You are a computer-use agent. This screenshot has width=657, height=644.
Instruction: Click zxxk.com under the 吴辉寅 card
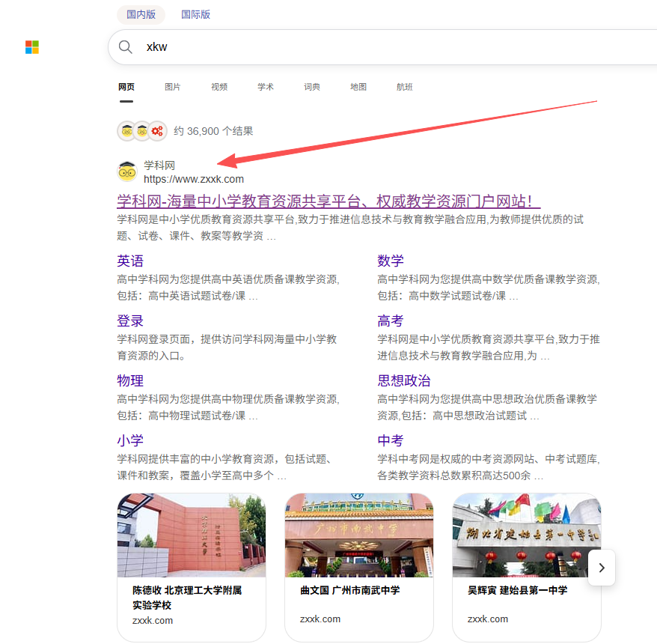point(488,619)
